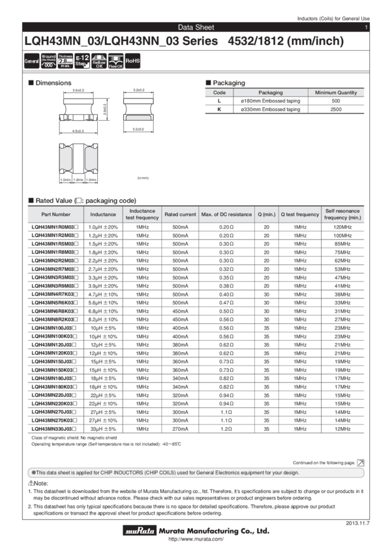Click the Part Number column header
Image resolution: width=392 pixels, height=555 pixels.
(56, 214)
